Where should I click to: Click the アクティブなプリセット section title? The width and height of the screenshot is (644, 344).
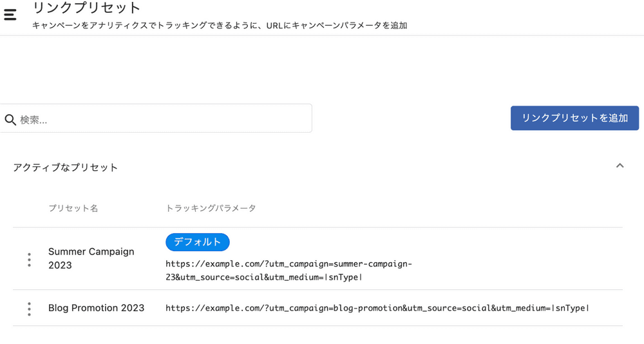(x=65, y=167)
